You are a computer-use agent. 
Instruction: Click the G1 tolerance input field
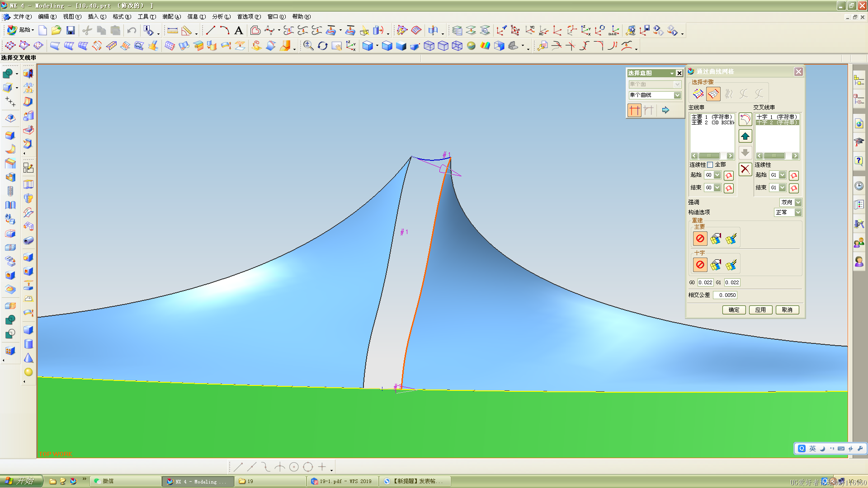tap(732, 282)
